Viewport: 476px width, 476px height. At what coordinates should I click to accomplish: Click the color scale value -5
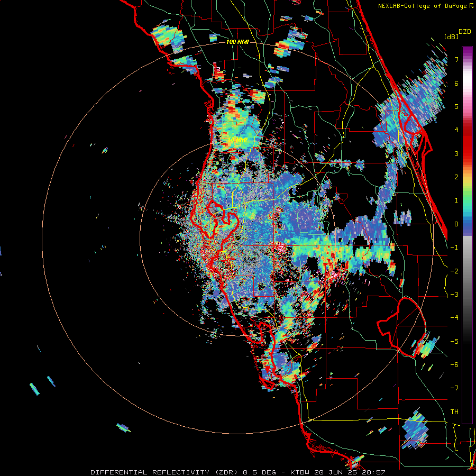click(454, 342)
